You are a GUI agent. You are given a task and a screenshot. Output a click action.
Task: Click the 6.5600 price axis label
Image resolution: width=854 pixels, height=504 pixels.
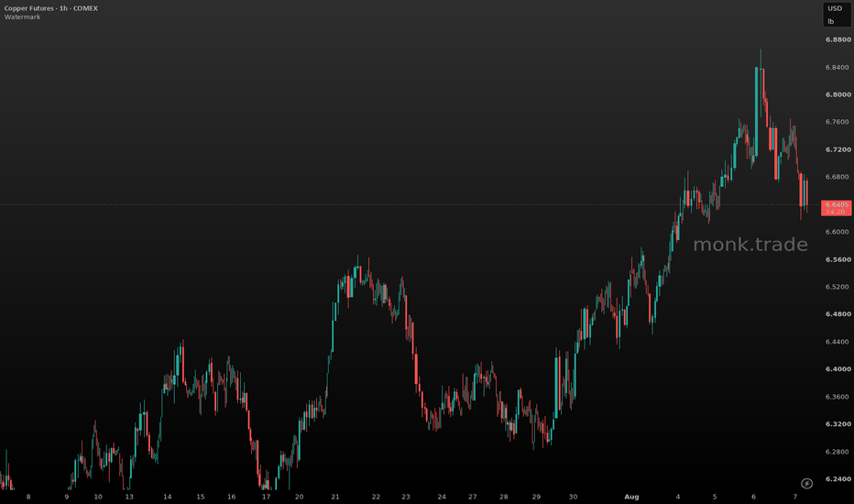838,260
